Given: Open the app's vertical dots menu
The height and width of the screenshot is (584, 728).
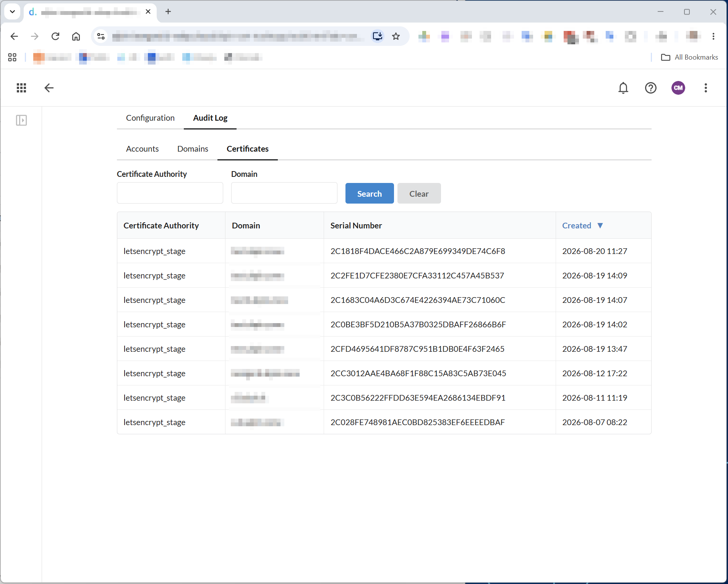Looking at the screenshot, I should click(706, 88).
